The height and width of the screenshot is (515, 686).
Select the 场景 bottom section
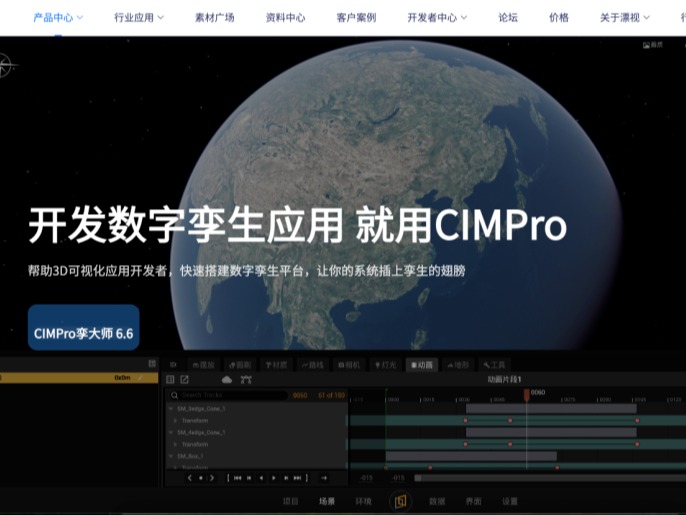click(327, 501)
